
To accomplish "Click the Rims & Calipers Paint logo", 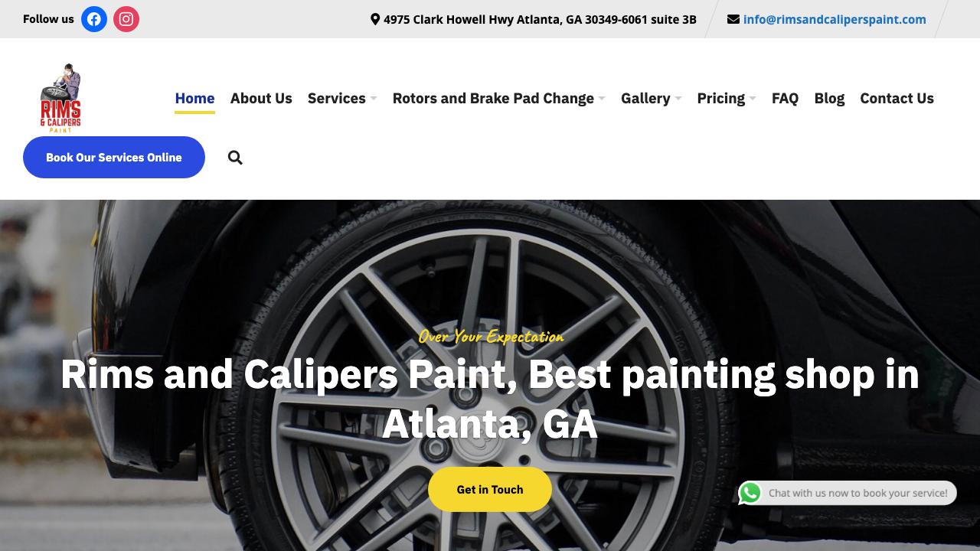I will click(x=60, y=98).
